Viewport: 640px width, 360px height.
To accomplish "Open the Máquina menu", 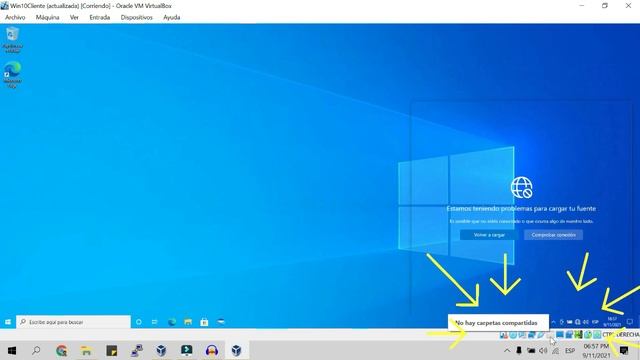I will point(47,18).
